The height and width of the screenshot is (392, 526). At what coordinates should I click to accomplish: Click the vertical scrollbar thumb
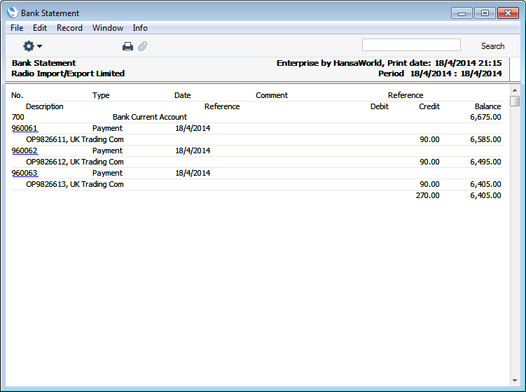[515, 101]
